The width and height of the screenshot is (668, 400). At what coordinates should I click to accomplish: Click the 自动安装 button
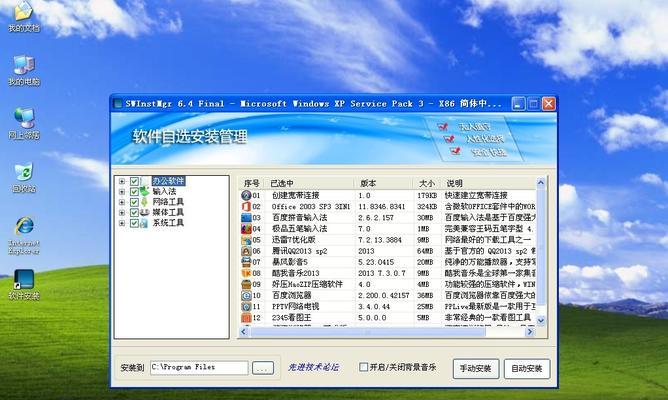[x=527, y=368]
